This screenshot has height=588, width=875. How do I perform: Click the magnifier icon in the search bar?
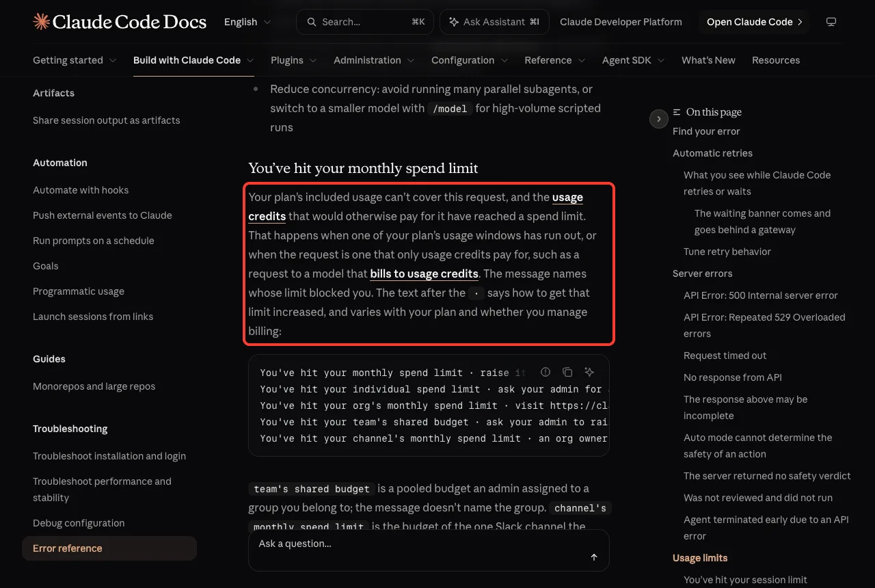312,22
